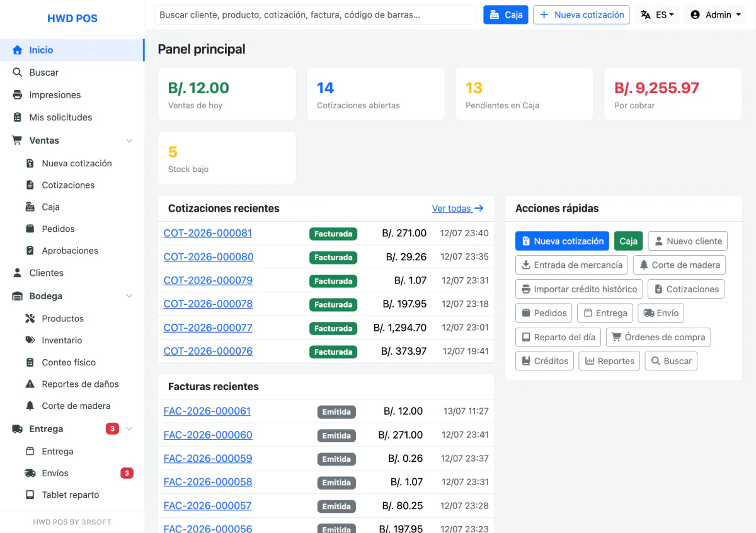Open quotation COT-2026-000077
Viewport: 756px width, 533px height.
coord(208,328)
